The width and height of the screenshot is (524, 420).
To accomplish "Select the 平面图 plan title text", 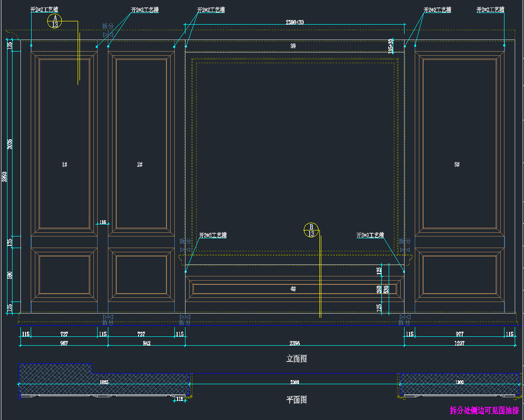I will click(x=296, y=400).
